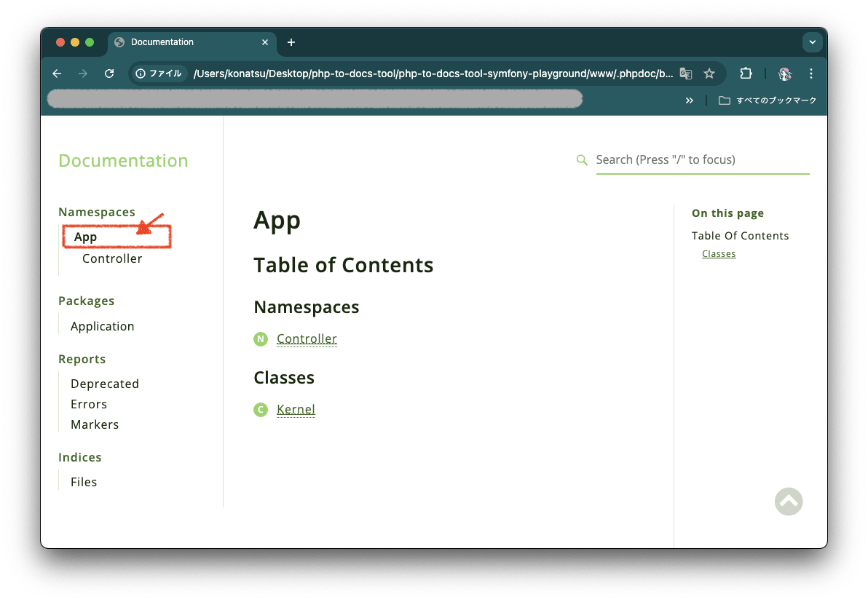Open the Extensions puzzle icon
The image size is (868, 602).
tap(746, 74)
